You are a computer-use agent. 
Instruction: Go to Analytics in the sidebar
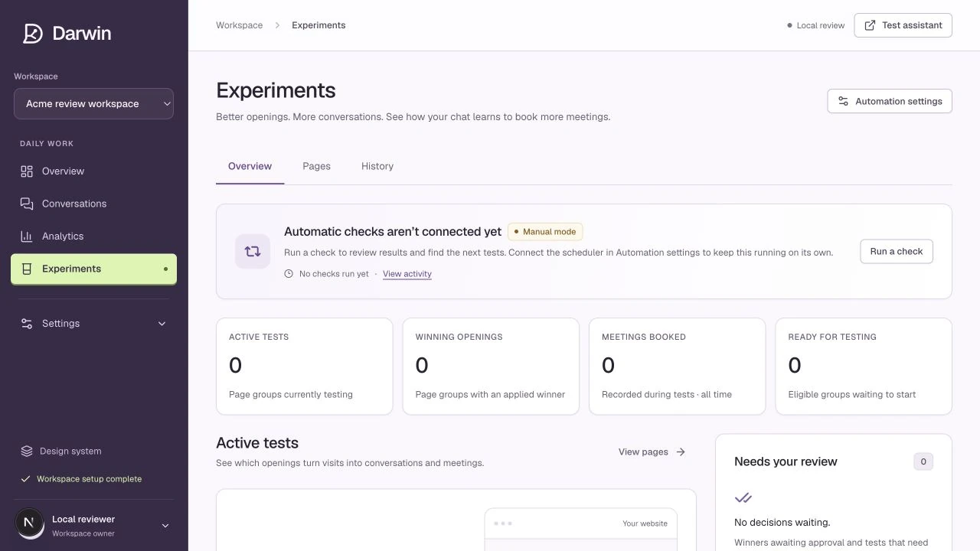tap(93, 236)
